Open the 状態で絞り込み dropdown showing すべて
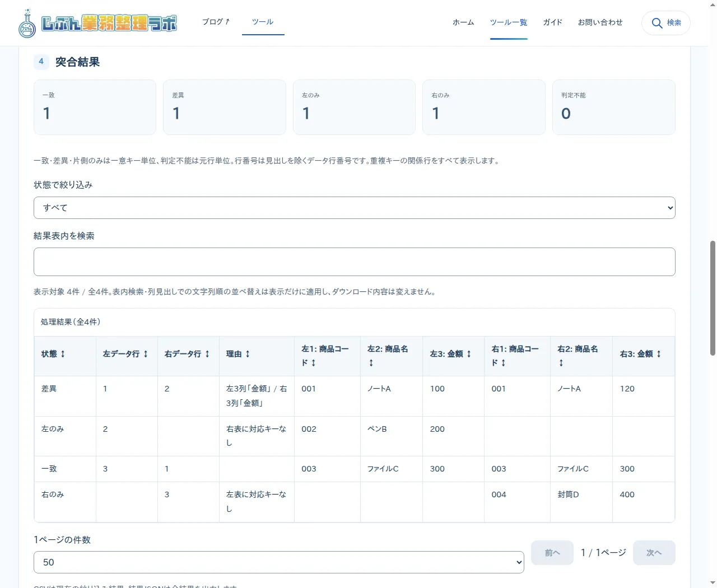Screen dimensions: 717x588 coord(355,208)
